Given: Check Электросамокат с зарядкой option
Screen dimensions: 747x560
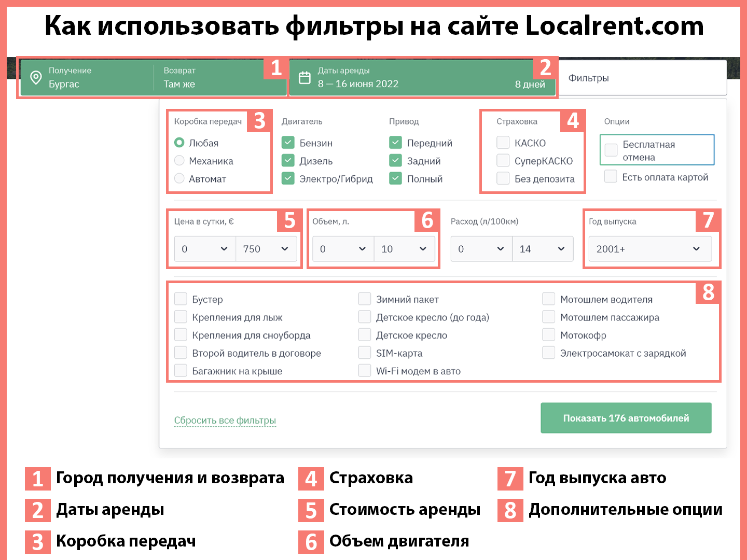Looking at the screenshot, I should point(549,353).
